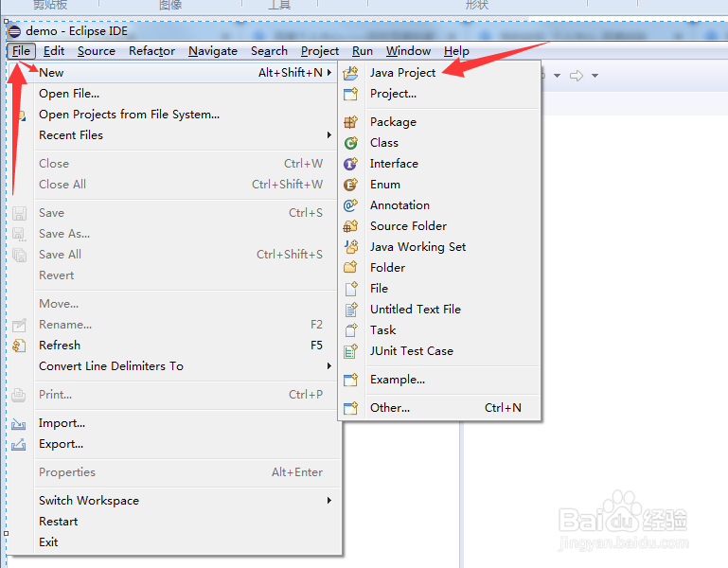Image resolution: width=728 pixels, height=568 pixels.
Task: Click the Import icon in File menu
Action: pos(19,423)
